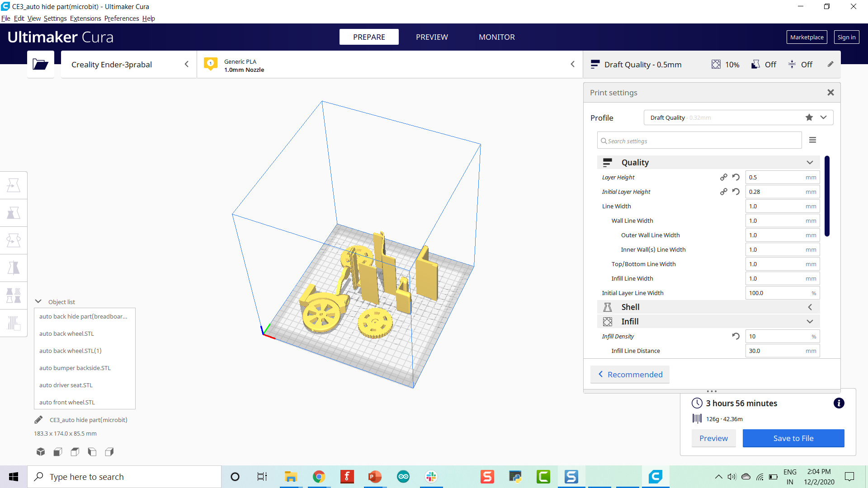This screenshot has height=488, width=868.
Task: Open the Preferences menu
Action: [122, 19]
